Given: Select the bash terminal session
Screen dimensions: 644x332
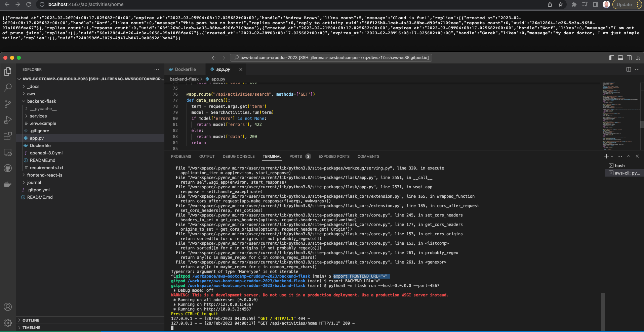Looking at the screenshot, I should pos(618,165).
